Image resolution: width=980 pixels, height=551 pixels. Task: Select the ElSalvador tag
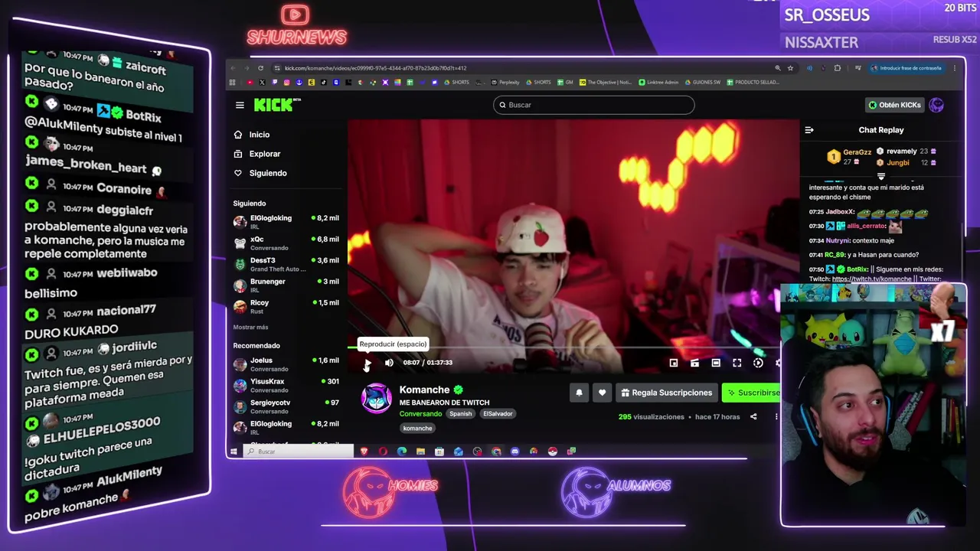[x=498, y=414]
